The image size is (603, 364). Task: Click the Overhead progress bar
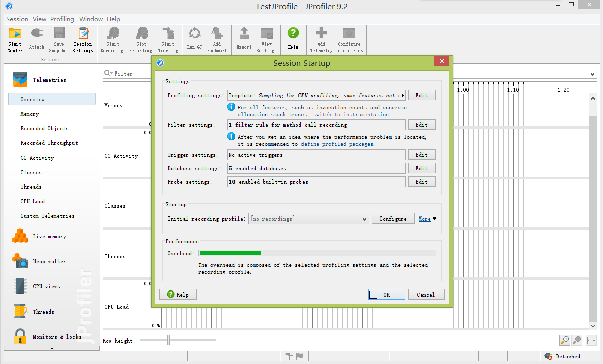pyautogui.click(x=318, y=253)
